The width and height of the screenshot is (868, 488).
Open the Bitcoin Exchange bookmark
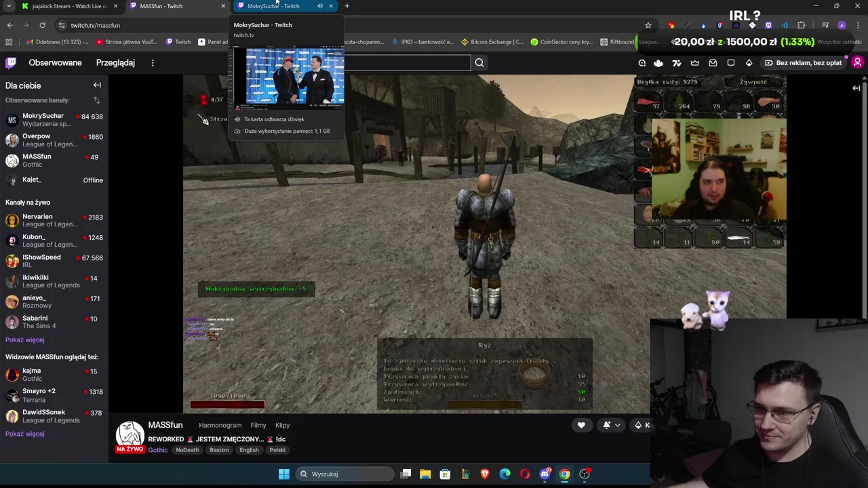(x=492, y=42)
